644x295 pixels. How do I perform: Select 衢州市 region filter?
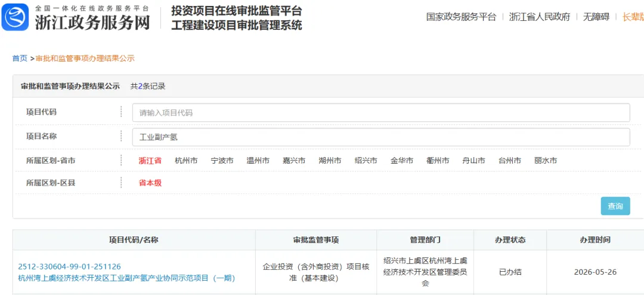438,161
